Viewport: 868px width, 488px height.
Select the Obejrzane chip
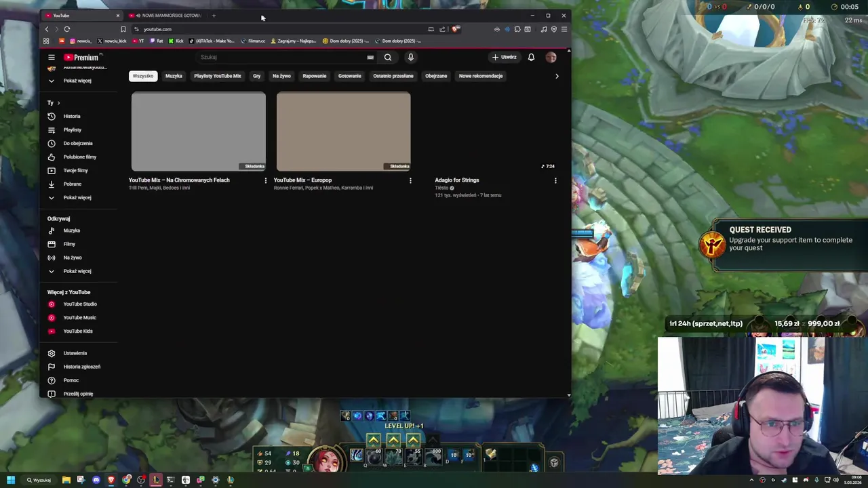(x=436, y=76)
